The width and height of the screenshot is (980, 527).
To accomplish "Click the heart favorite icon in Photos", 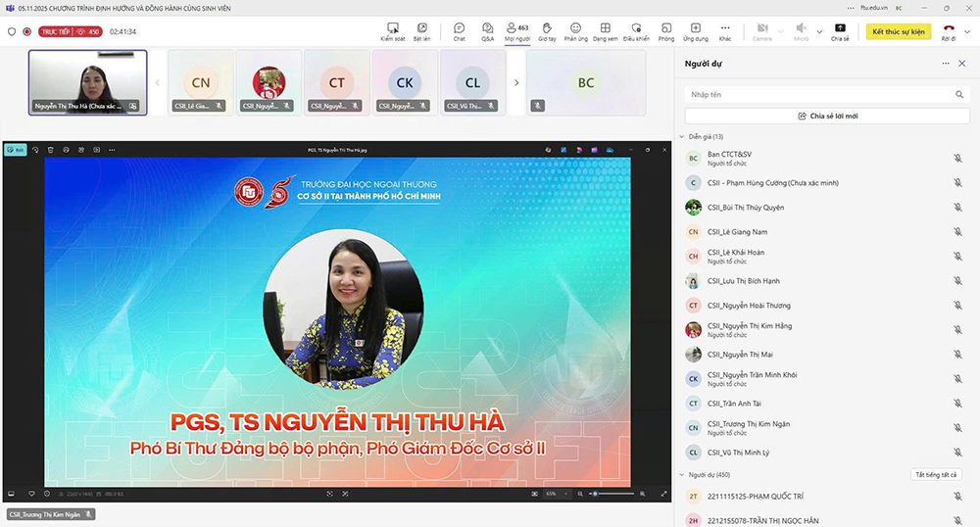I will pyautogui.click(x=32, y=494).
